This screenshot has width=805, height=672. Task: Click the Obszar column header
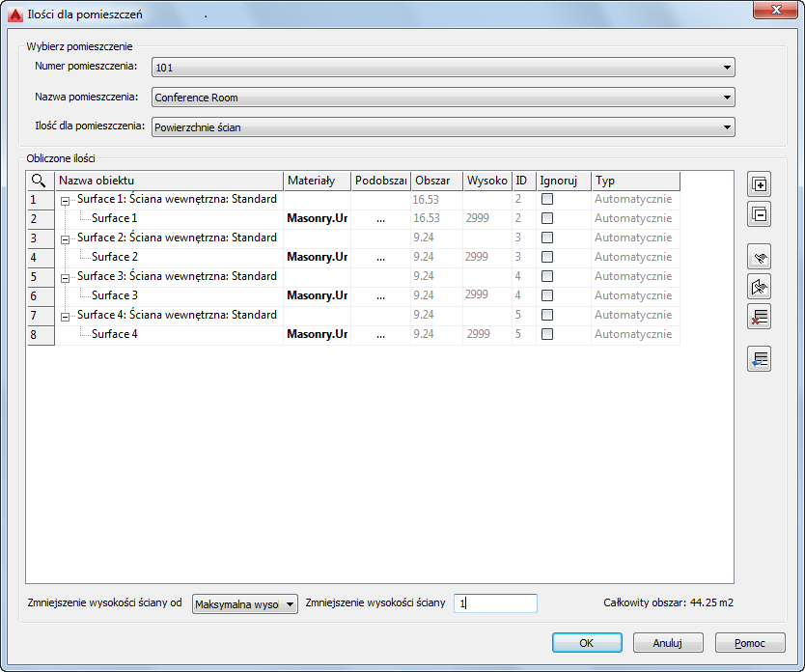coord(436,181)
